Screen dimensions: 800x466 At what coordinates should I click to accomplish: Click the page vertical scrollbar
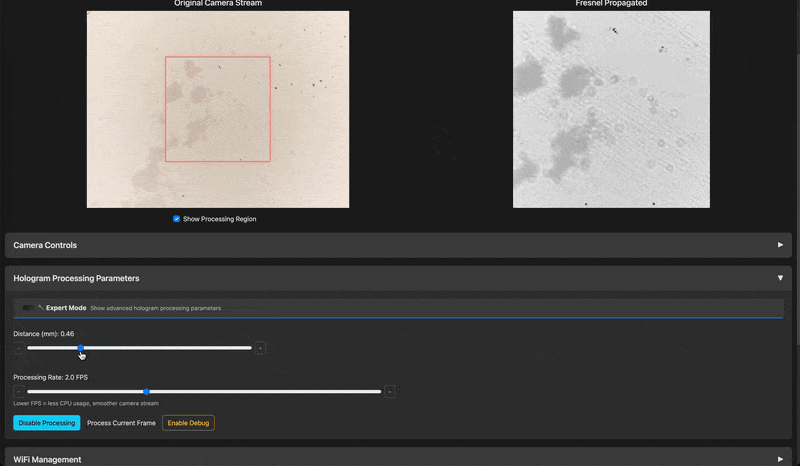click(x=796, y=200)
